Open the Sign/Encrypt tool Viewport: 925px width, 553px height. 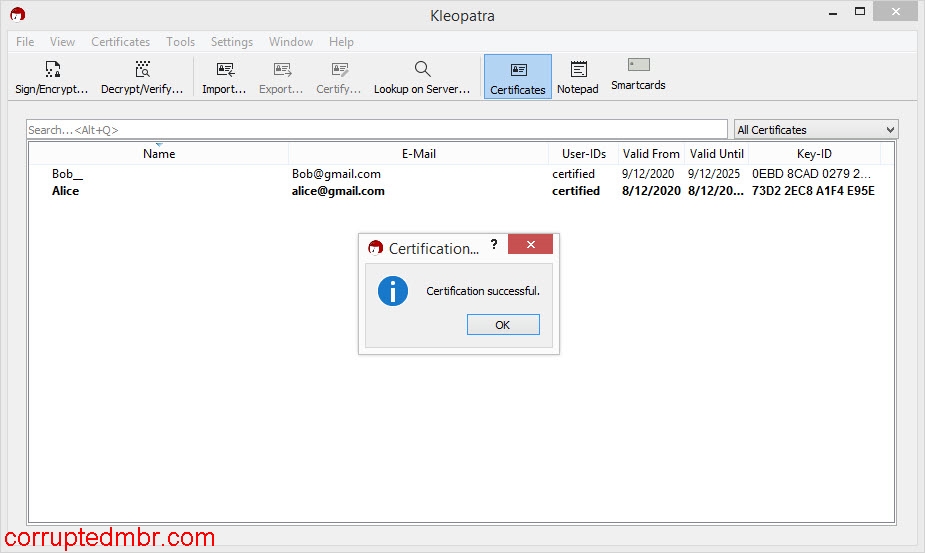tap(52, 77)
